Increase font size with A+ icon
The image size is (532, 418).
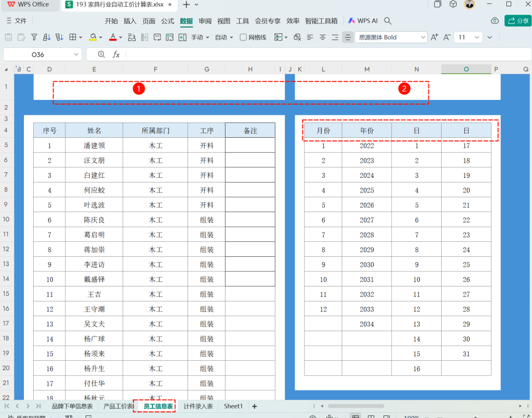pos(434,37)
